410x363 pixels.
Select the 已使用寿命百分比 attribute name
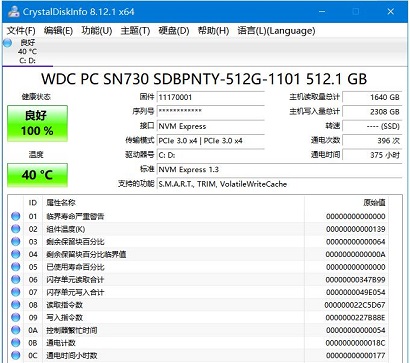click(75, 267)
